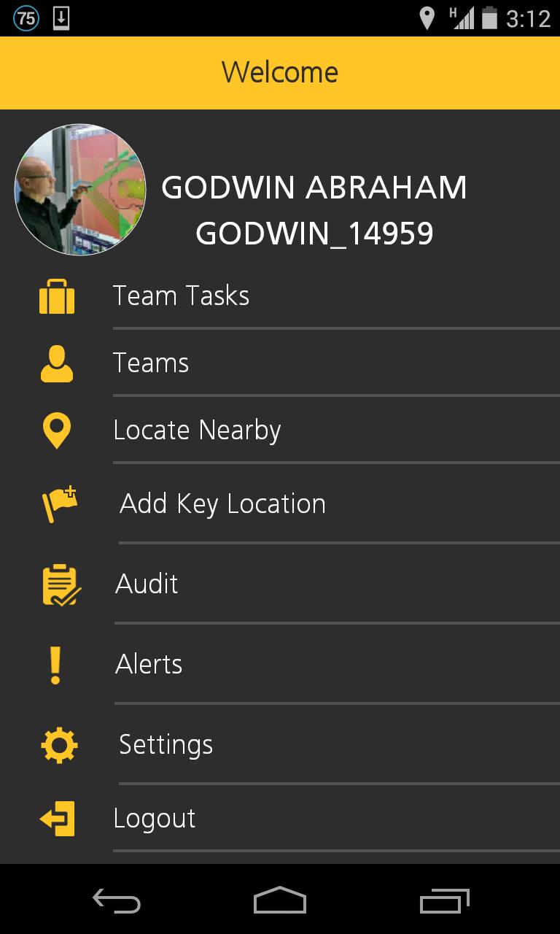Image resolution: width=560 pixels, height=934 pixels.
Task: Tap the 3:12 clock in status bar
Action: pyautogui.click(x=529, y=18)
